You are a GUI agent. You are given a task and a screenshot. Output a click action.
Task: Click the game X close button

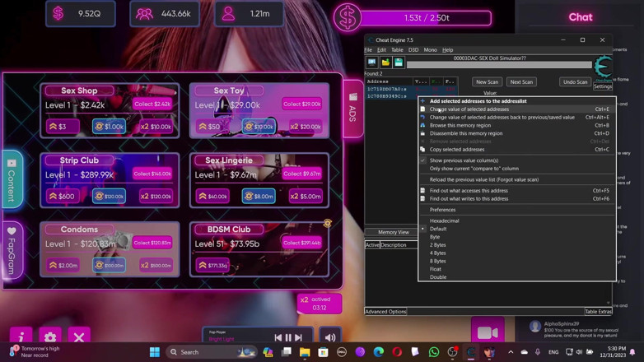[79, 336]
